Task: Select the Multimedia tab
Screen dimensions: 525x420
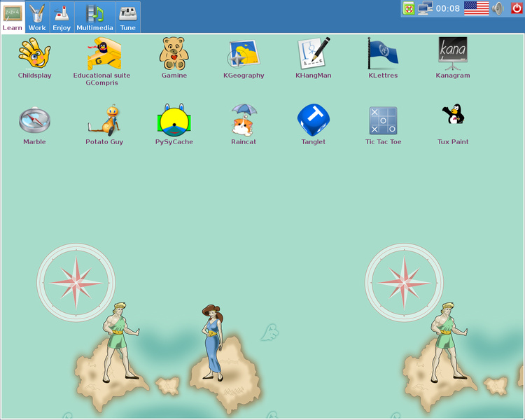Action: point(94,17)
